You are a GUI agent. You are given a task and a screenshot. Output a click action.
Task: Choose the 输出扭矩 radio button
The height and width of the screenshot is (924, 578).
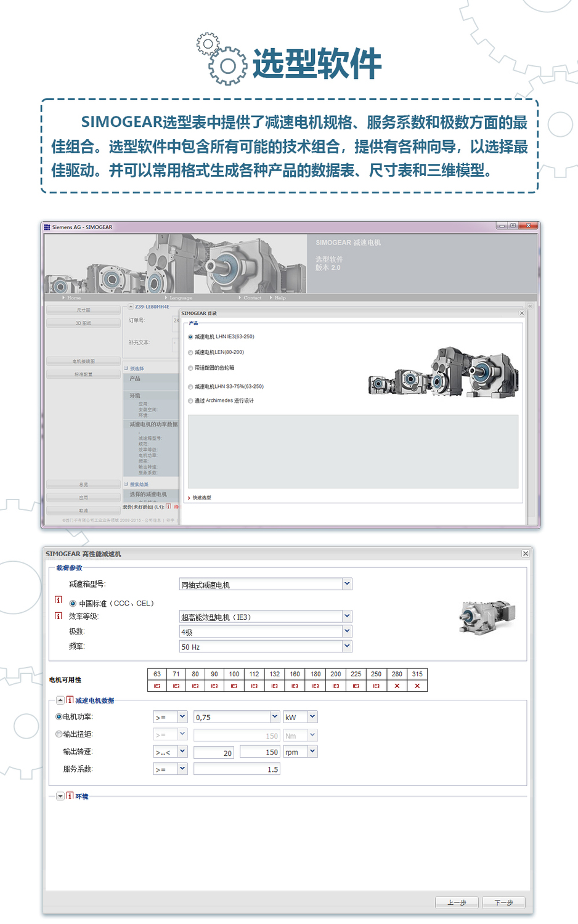click(59, 734)
